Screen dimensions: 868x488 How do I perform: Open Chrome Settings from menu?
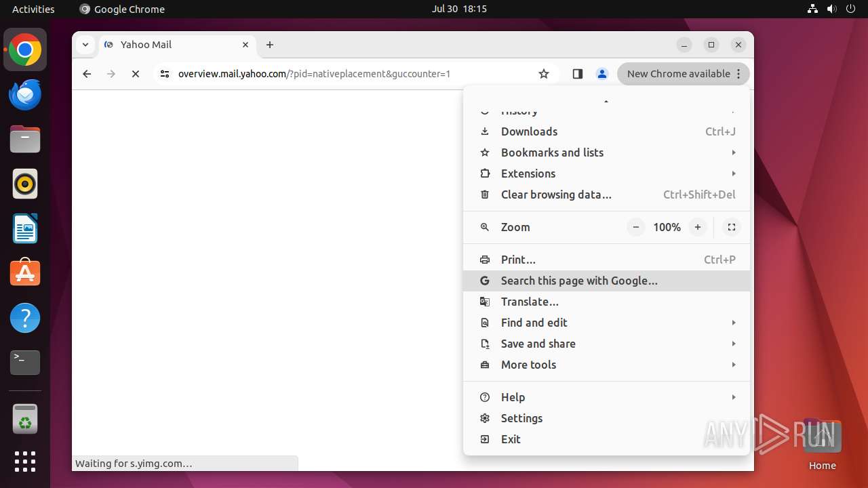[x=606, y=418]
